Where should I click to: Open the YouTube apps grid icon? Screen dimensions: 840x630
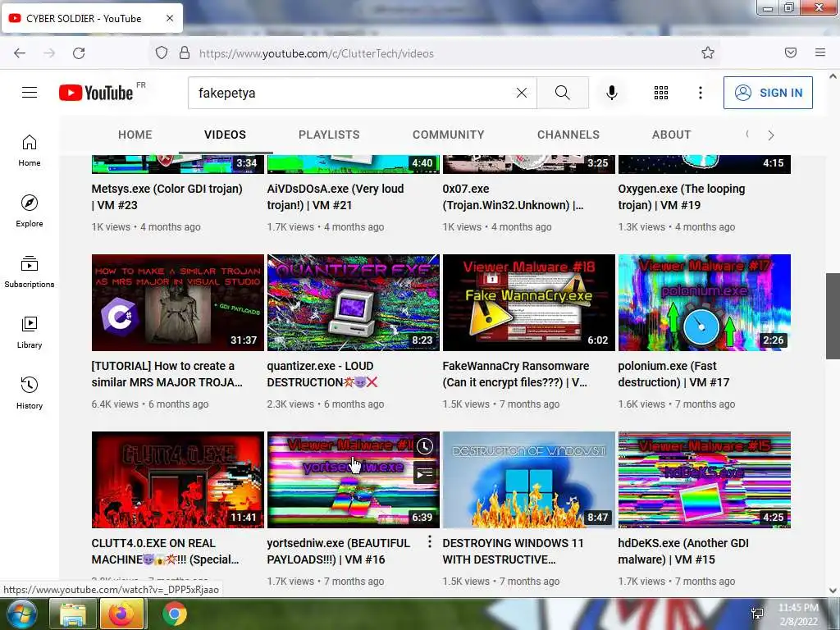[661, 93]
